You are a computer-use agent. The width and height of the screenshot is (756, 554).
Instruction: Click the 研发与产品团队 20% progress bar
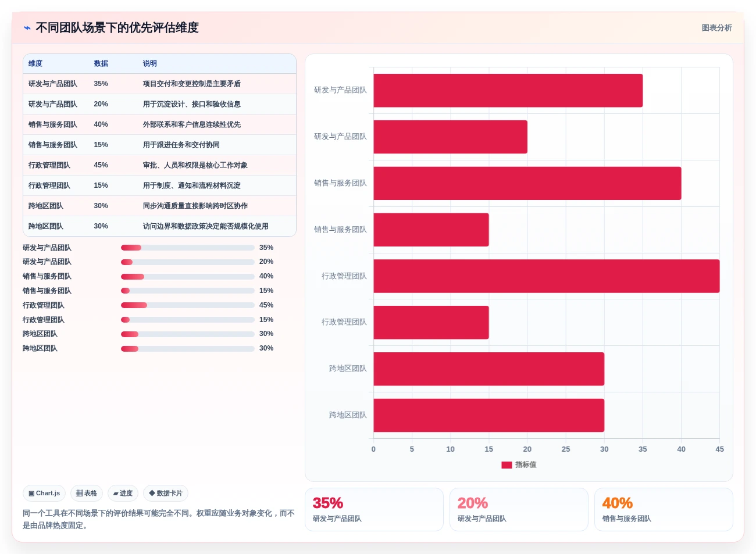point(188,262)
